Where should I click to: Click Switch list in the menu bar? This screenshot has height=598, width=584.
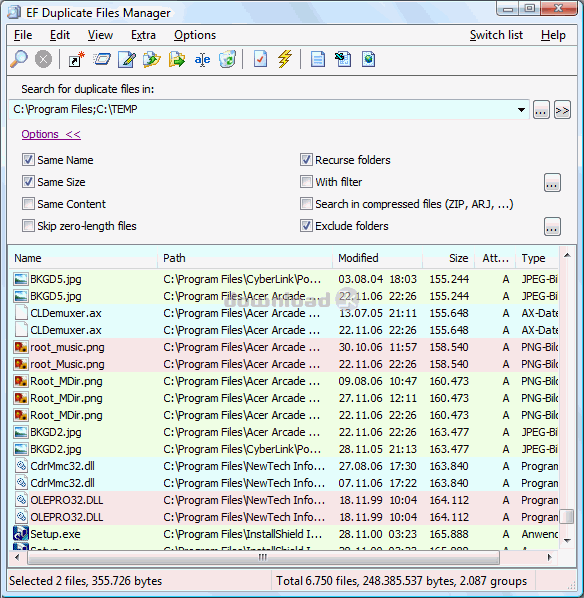point(496,35)
